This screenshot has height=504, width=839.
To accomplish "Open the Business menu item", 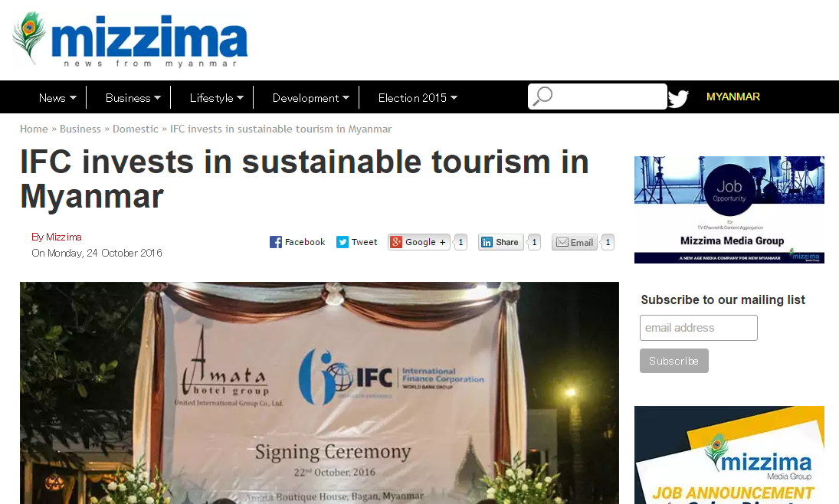I will tap(128, 98).
